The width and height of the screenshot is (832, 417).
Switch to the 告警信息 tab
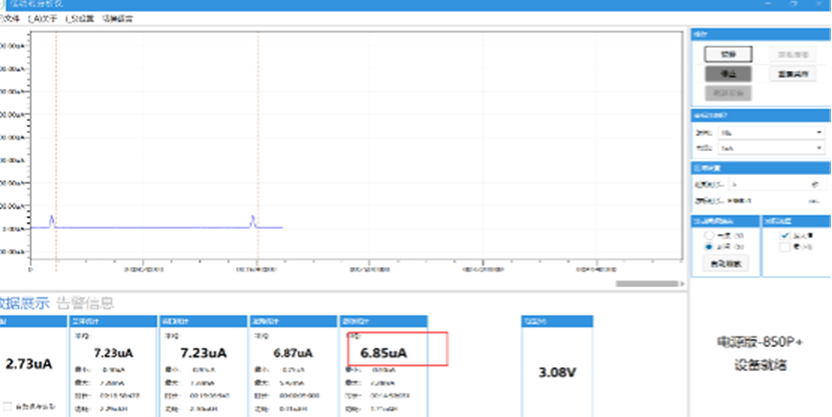(x=85, y=303)
